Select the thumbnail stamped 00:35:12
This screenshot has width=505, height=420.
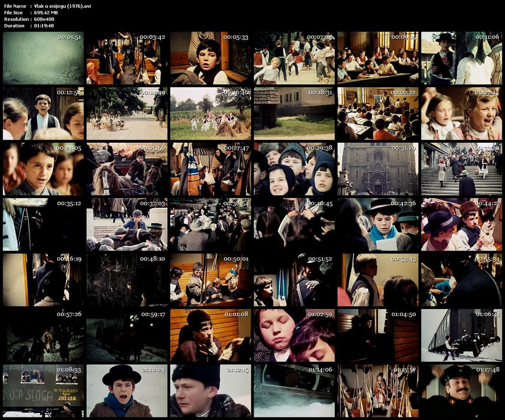pyautogui.click(x=43, y=224)
